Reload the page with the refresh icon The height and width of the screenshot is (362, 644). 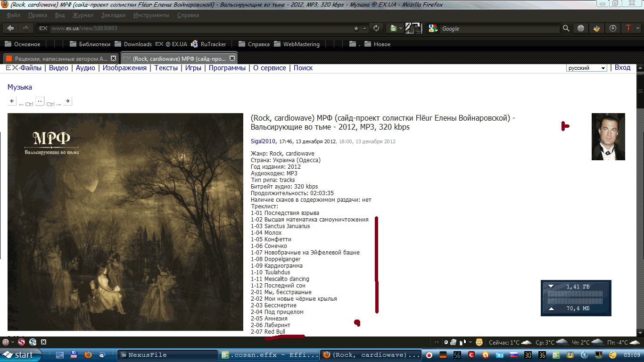point(376,28)
